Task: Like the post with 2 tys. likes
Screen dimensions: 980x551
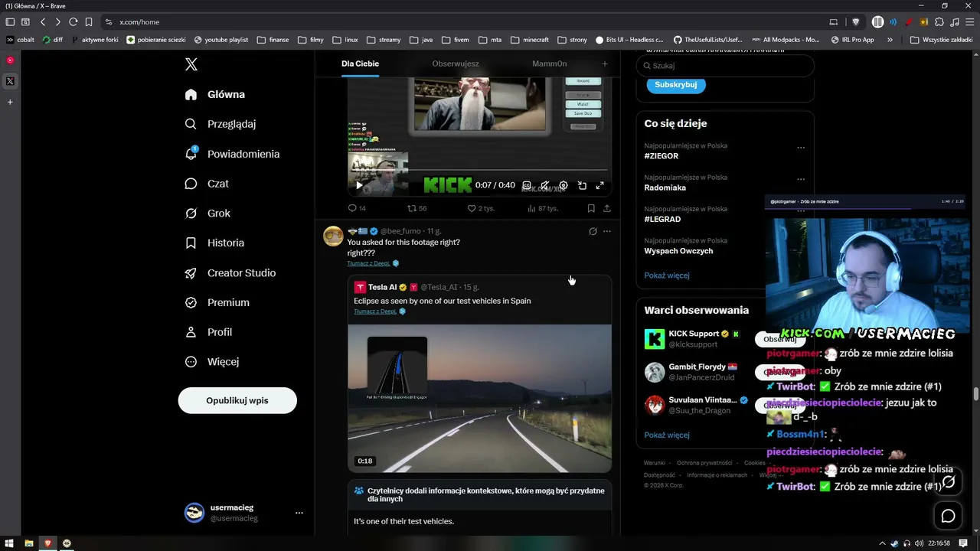Action: (481, 208)
